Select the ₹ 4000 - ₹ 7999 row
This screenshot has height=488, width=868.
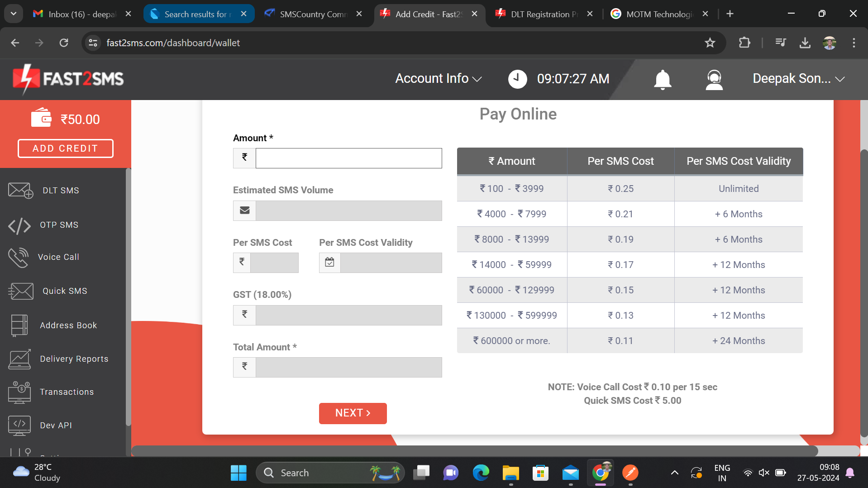(x=630, y=214)
